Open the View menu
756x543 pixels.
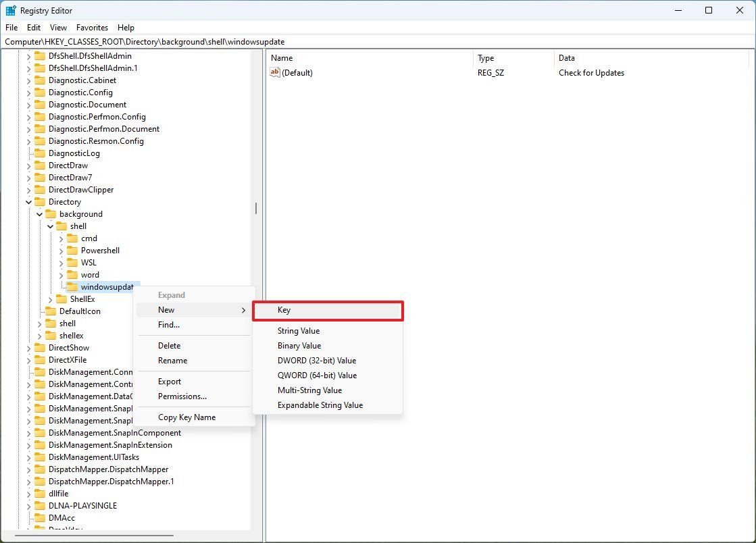click(x=58, y=28)
